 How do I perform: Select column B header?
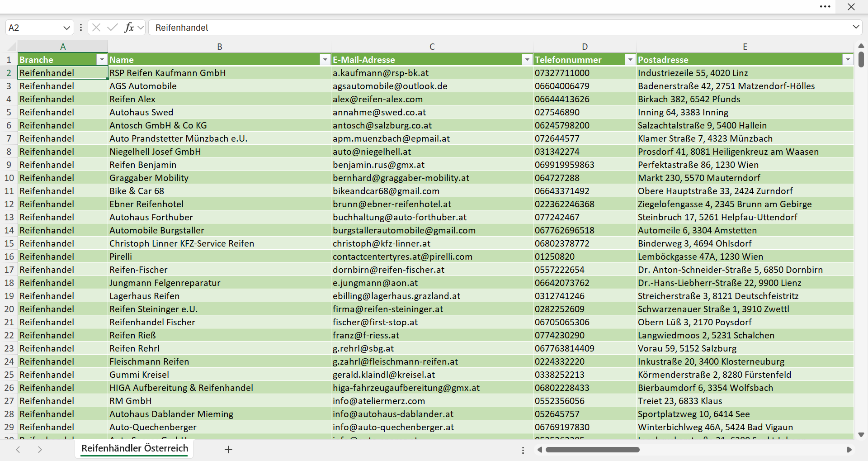click(x=220, y=47)
